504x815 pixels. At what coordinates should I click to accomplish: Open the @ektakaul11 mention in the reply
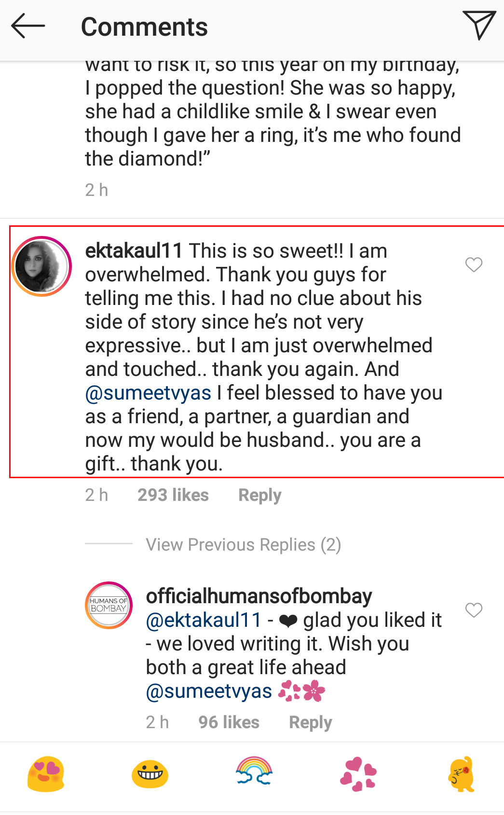coord(203,620)
